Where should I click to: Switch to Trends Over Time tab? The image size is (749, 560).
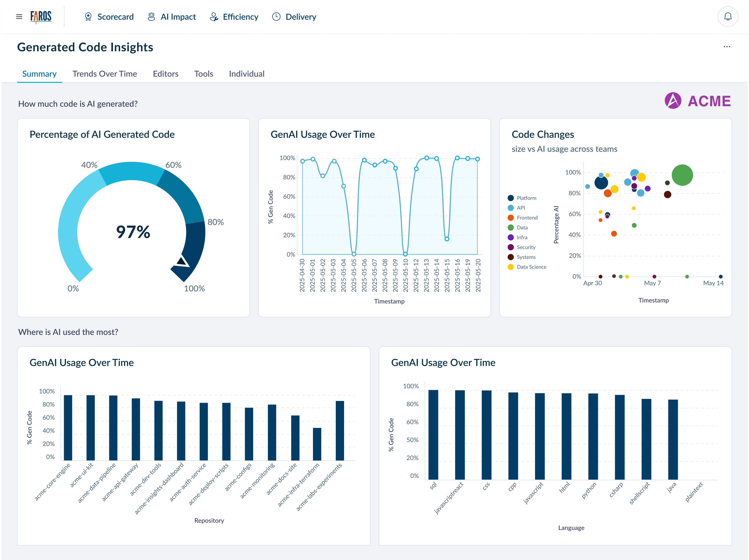coord(105,74)
